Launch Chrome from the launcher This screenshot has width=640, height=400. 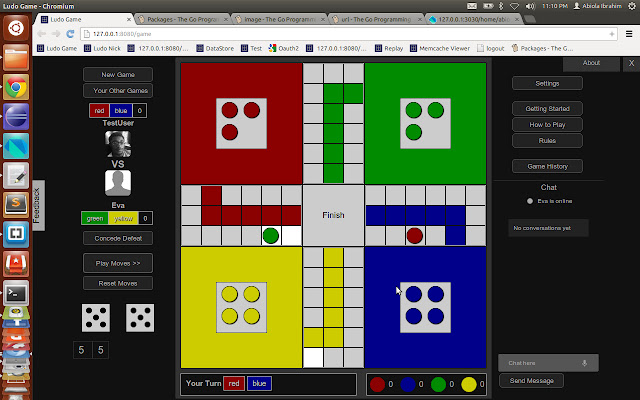[16, 87]
